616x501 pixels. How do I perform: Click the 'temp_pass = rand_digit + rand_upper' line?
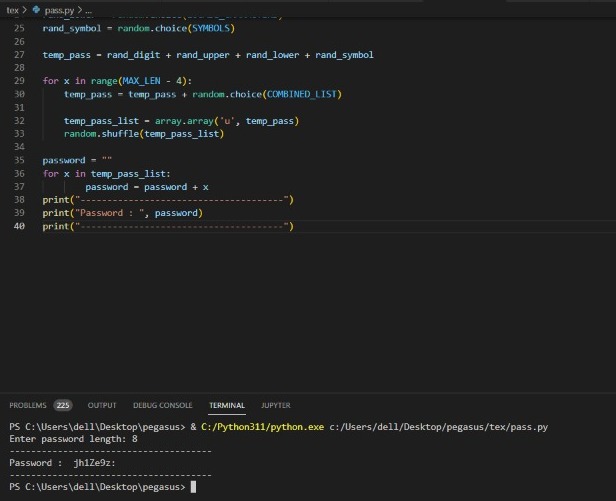(x=208, y=55)
